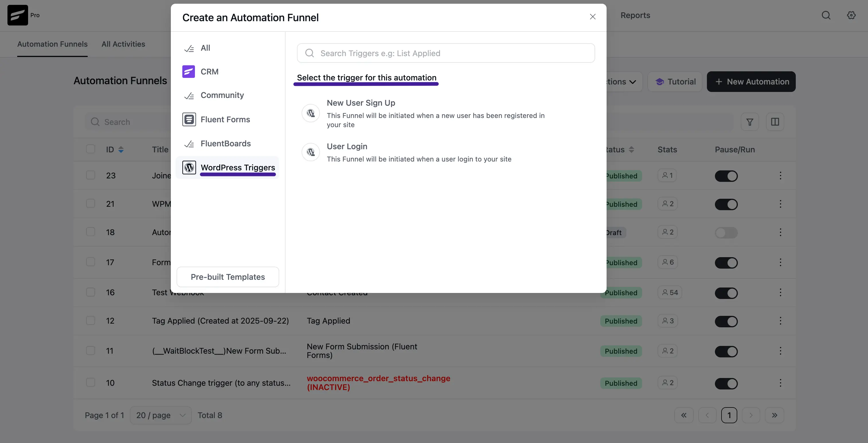Click the next page arrow
The image size is (868, 443).
click(751, 415)
